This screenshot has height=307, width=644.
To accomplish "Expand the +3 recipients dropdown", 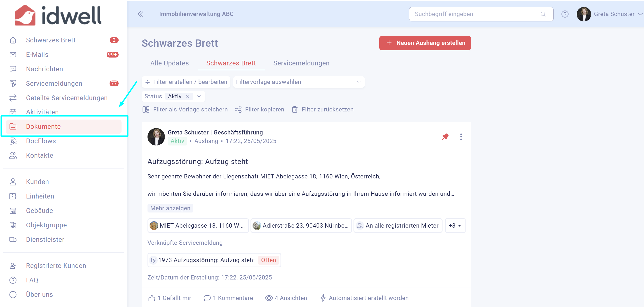I will (455, 225).
